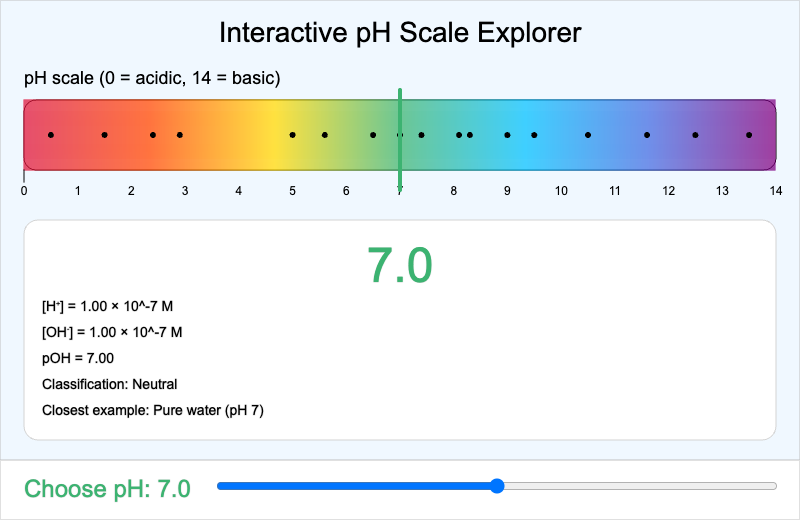Click the example dot near pH 12.5
This screenshot has width=800, height=520.
click(695, 135)
